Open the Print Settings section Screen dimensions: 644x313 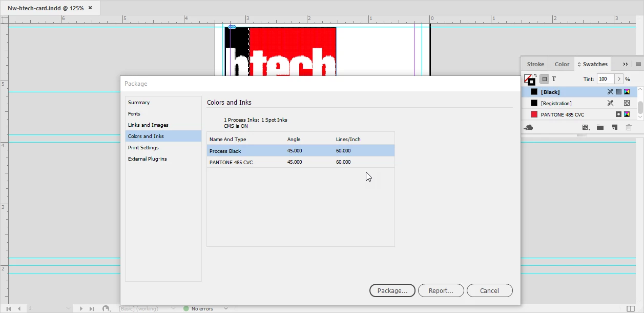(x=163, y=147)
